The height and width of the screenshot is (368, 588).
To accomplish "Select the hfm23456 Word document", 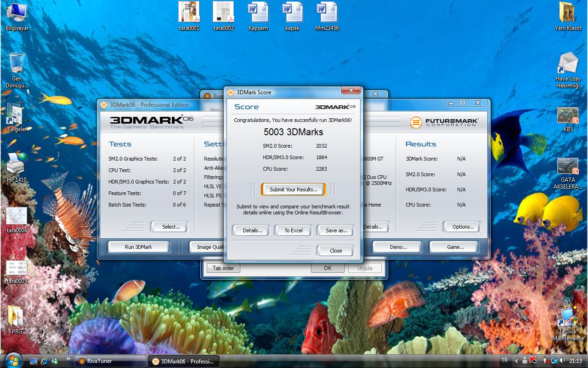I will point(327,16).
